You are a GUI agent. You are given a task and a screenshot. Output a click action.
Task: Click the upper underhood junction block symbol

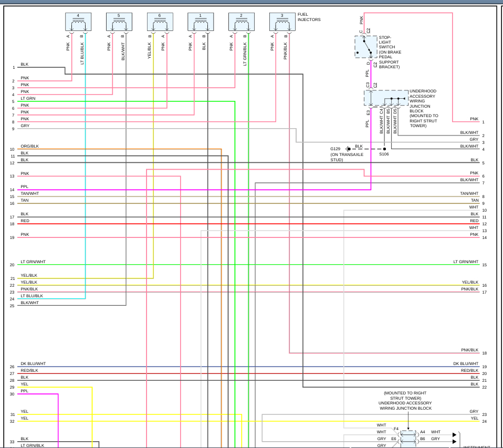pos(386,98)
